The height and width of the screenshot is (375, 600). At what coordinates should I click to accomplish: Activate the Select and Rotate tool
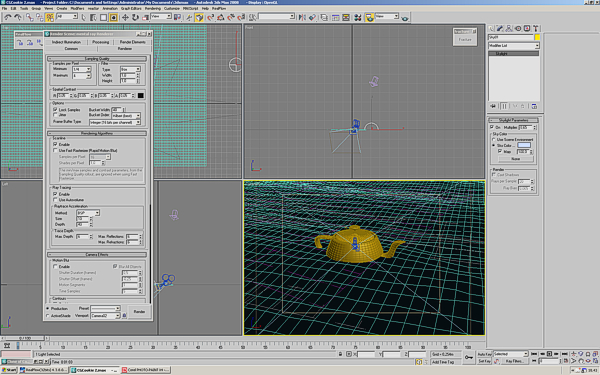pyautogui.click(x=135, y=17)
